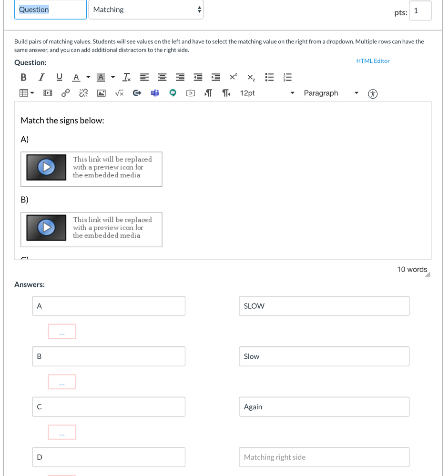Click the comment button below answer A
The height and width of the screenshot is (476, 448).
click(62, 332)
